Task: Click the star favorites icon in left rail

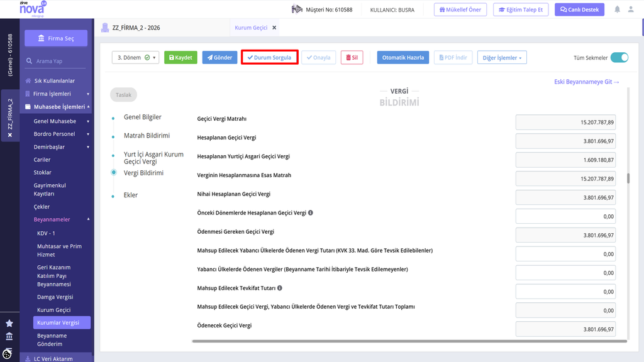Action: [9, 324]
